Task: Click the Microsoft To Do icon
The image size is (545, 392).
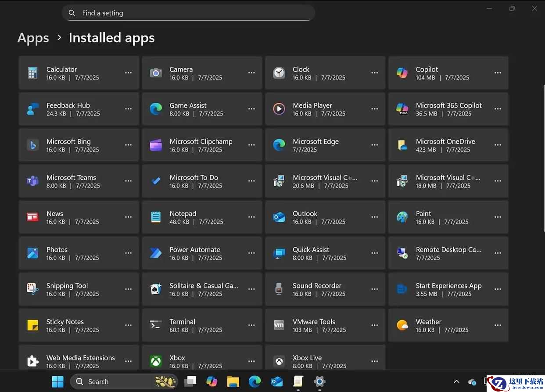Action: 156,181
